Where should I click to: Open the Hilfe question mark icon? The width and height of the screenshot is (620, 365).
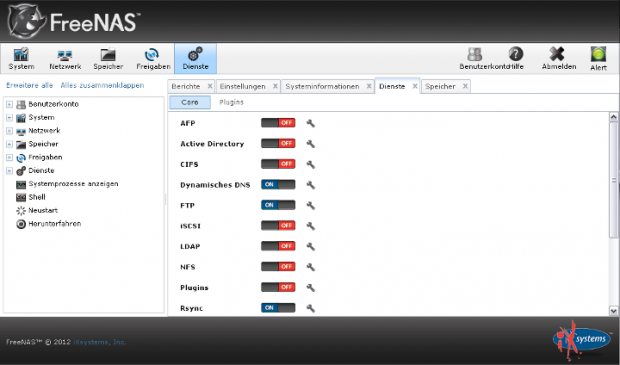coord(516,54)
